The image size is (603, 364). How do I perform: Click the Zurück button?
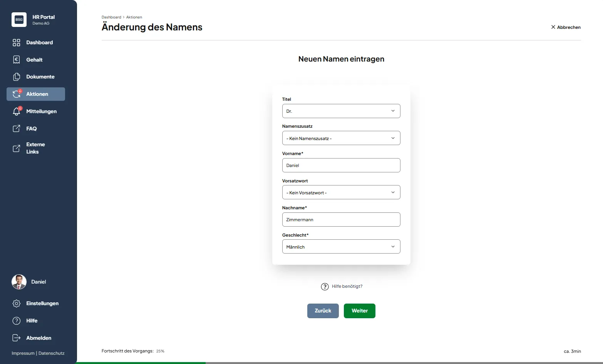[x=323, y=311]
